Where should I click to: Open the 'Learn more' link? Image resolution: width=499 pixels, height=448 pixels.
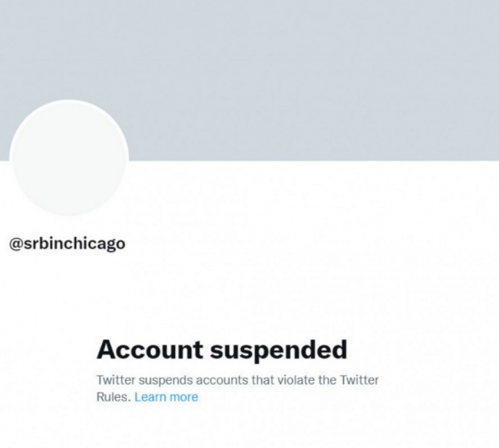[166, 397]
